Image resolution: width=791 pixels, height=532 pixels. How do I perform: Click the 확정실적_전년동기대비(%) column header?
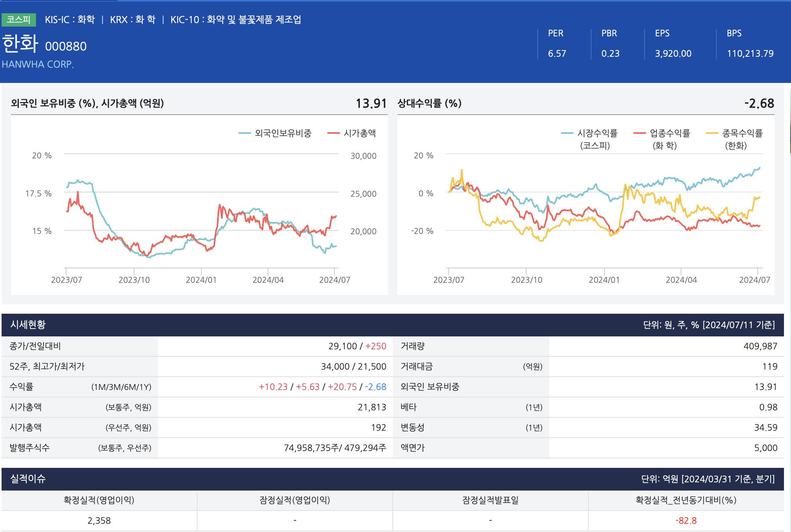click(x=686, y=500)
